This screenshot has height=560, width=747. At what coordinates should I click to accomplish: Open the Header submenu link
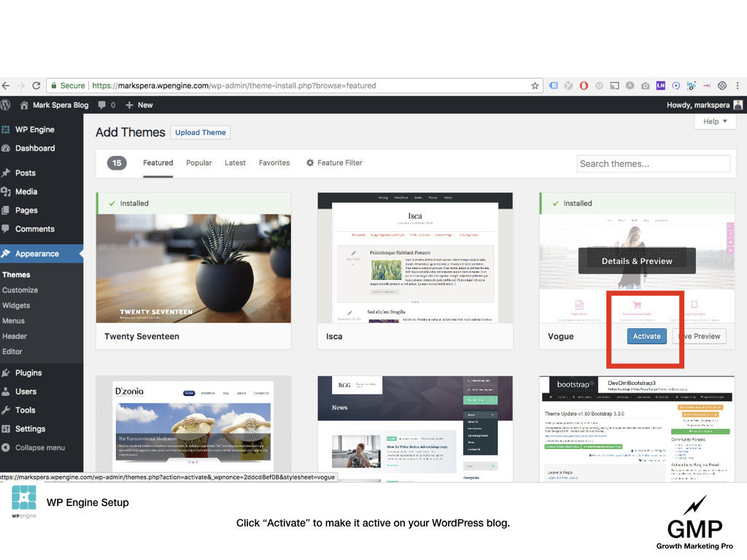click(x=15, y=336)
